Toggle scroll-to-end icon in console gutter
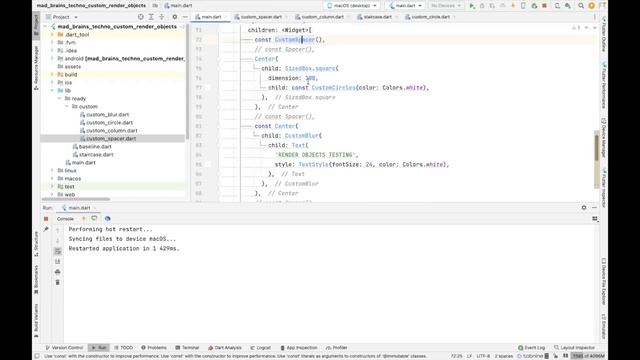Screen dimensions: 640x360 pyautogui.click(x=58, y=261)
